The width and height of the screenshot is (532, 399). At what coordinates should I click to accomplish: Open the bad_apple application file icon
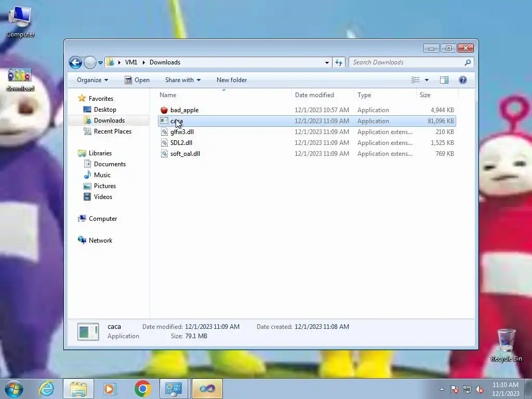pos(164,110)
